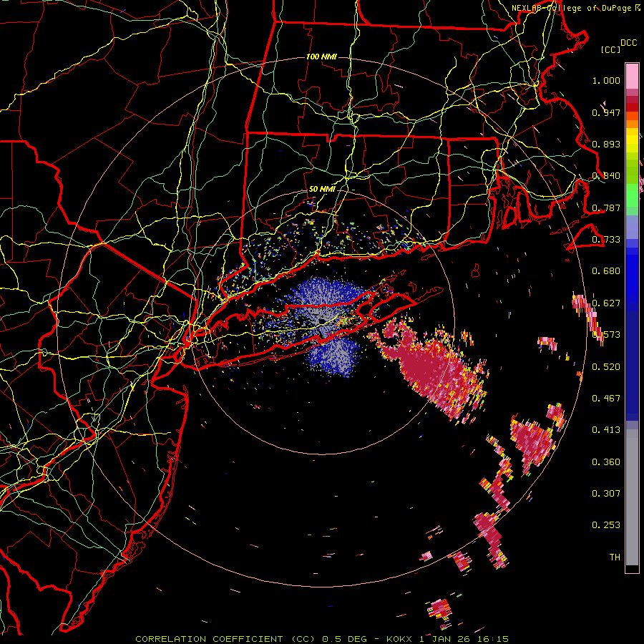Click the CORRELATION COEFFICIENT (CC) caption text

225,639
